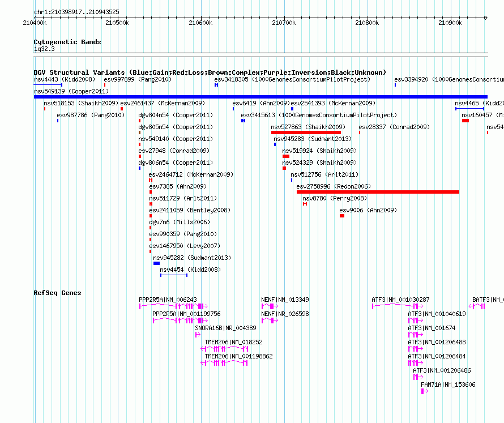Screen dimensions: 504x423
Task: Select esv28337 (Conrad2009) label
Action: pos(394,127)
